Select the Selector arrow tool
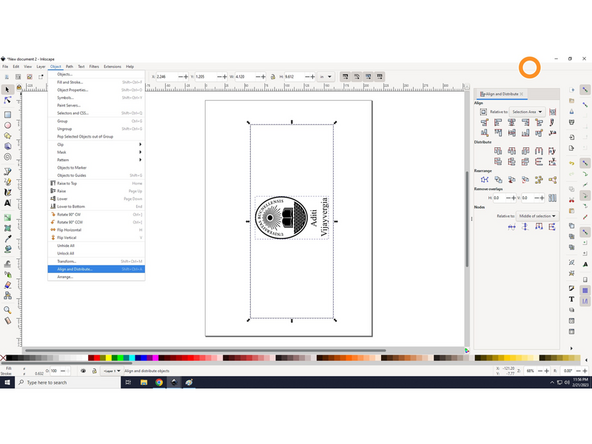Screen dimensions: 592x444 point(7,89)
